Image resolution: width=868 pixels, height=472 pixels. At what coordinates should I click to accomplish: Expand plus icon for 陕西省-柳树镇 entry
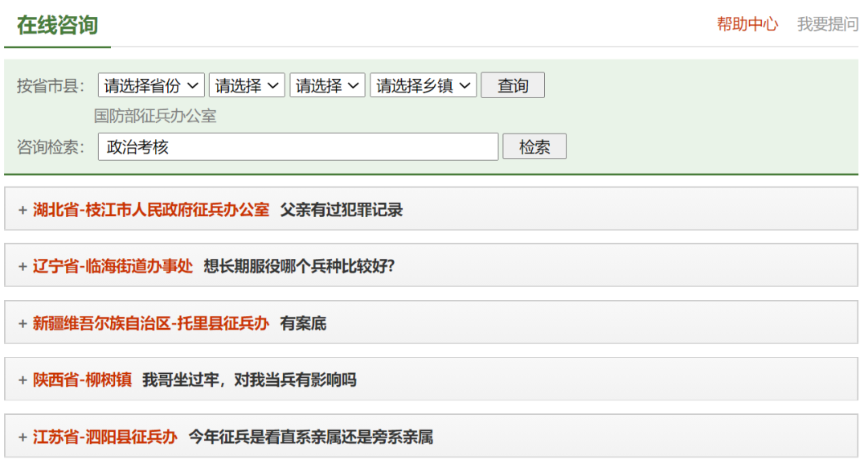click(23, 380)
